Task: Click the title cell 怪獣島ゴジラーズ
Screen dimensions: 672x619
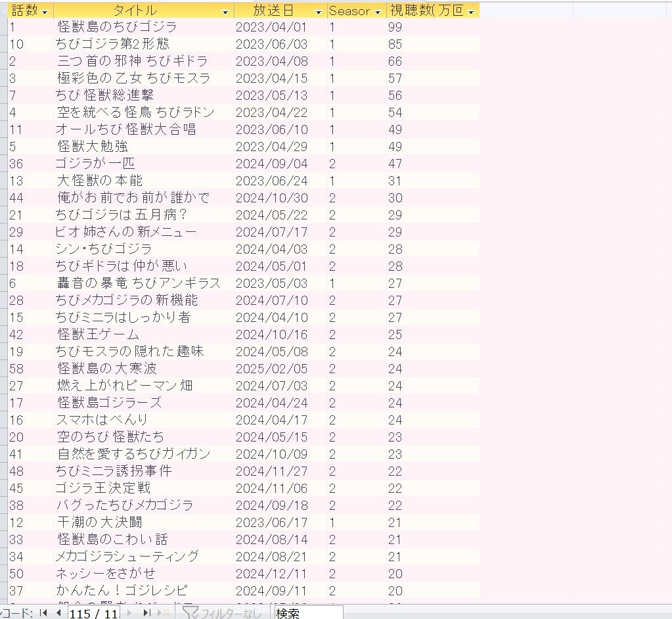Action: point(144,403)
